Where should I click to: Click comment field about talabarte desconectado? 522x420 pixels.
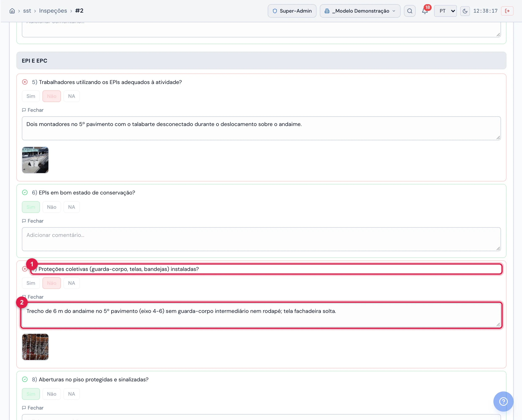pyautogui.click(x=261, y=128)
